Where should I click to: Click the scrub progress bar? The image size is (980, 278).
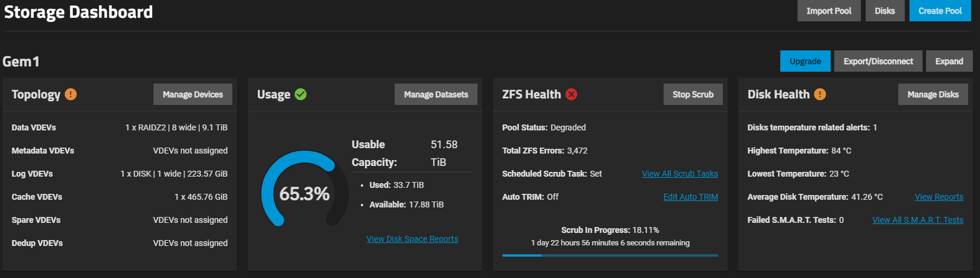coord(610,255)
